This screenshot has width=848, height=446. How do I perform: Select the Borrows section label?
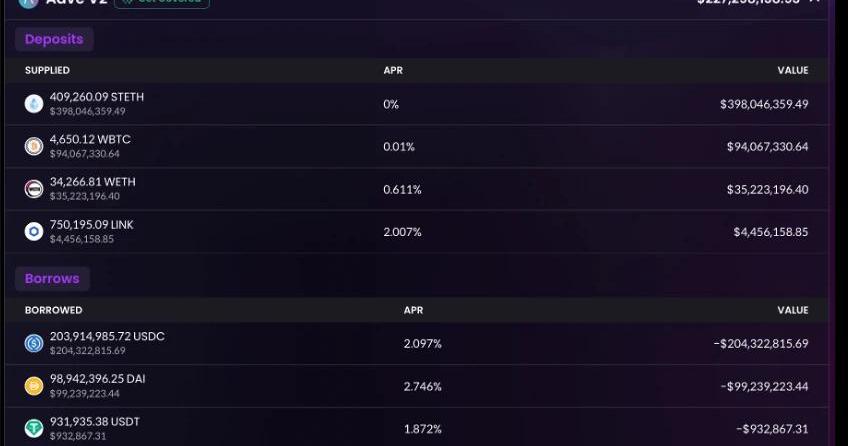pyautogui.click(x=52, y=278)
